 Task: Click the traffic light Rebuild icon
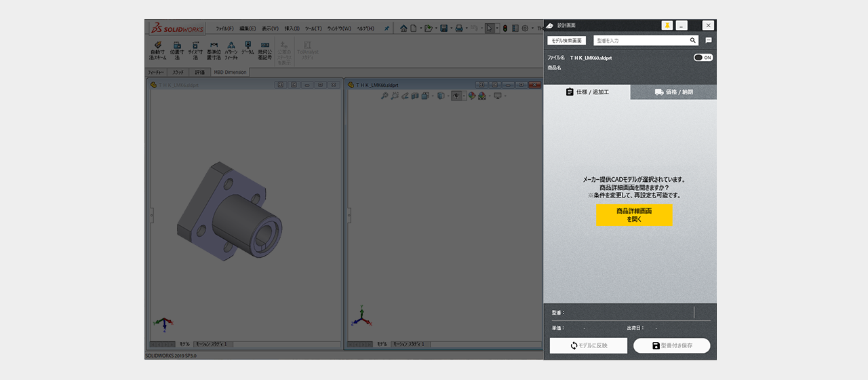point(505,28)
